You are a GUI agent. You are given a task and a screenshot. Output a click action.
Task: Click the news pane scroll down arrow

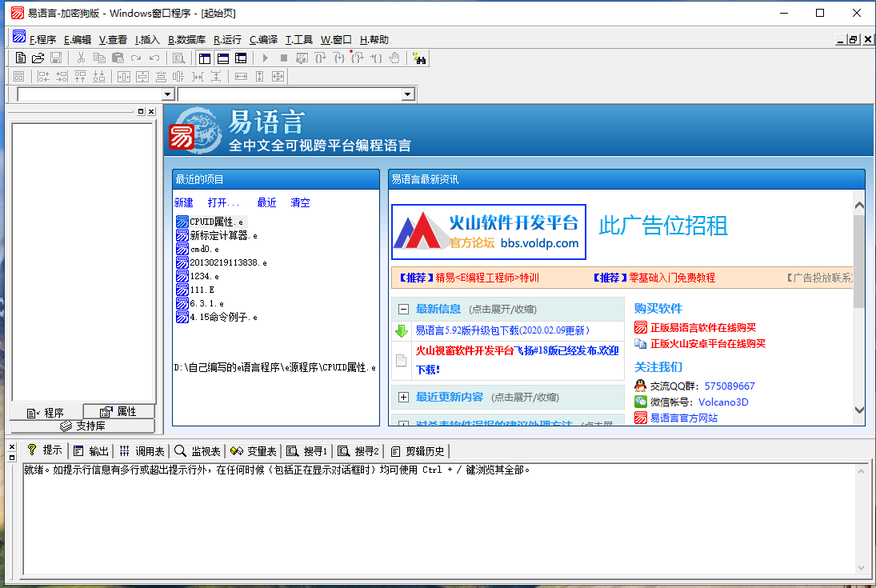coord(859,410)
